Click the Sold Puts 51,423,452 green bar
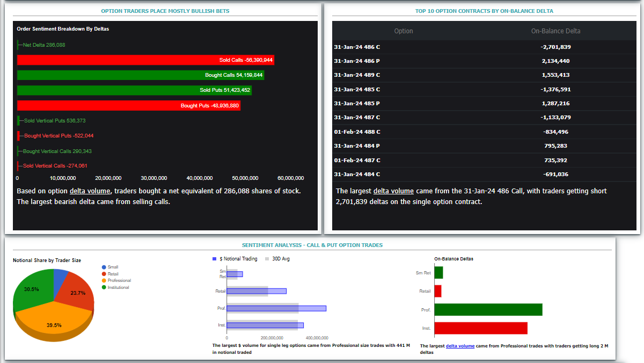Image resolution: width=644 pixels, height=363 pixels. [x=134, y=90]
